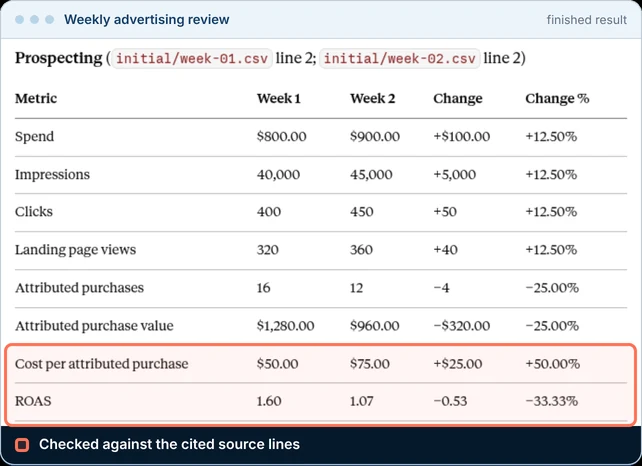Viewport: 642px width, 466px height.
Task: Click the cost per purchase change +$25.00
Action: click(458, 364)
